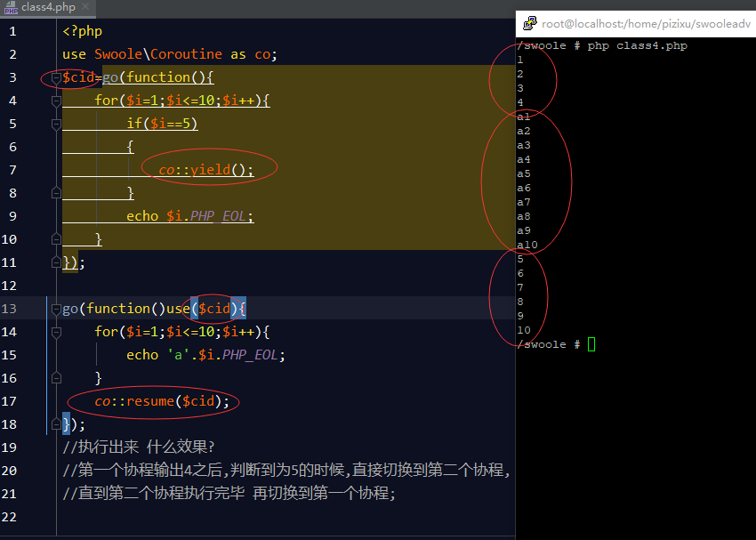
Task: Click the $cid variable on line 3
Action: [78, 77]
